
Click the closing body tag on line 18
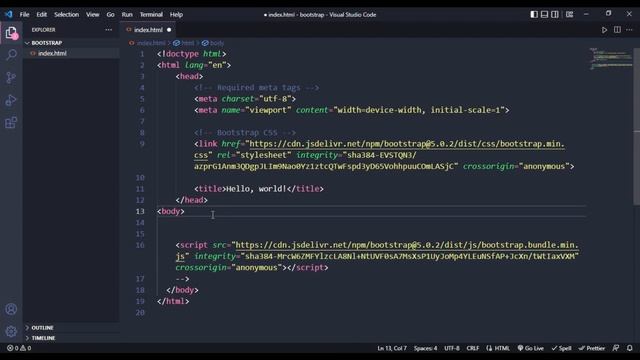182,290
